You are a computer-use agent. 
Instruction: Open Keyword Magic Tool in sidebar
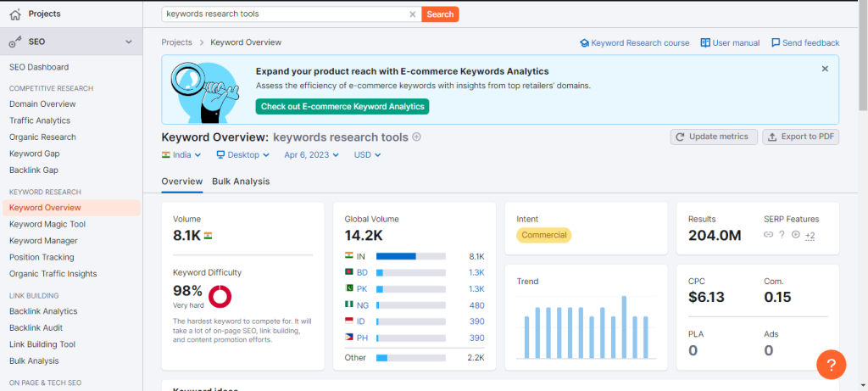pos(47,224)
